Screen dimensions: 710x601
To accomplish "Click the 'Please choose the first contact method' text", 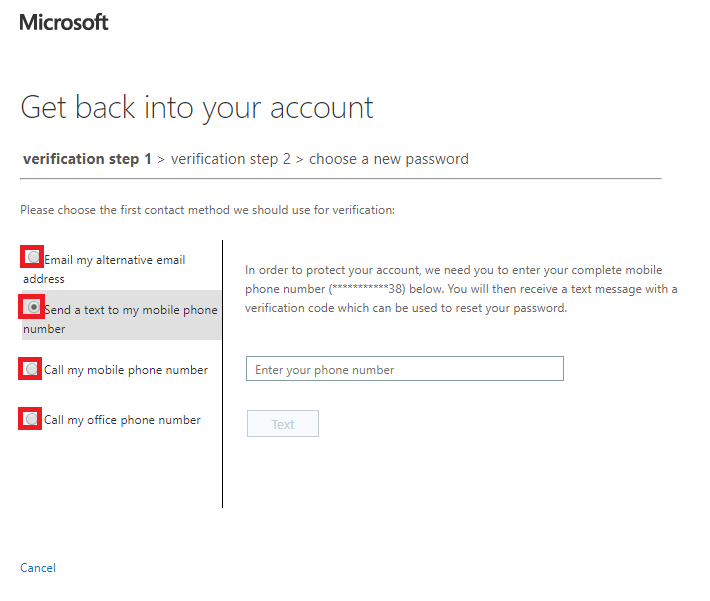I will pyautogui.click(x=207, y=210).
